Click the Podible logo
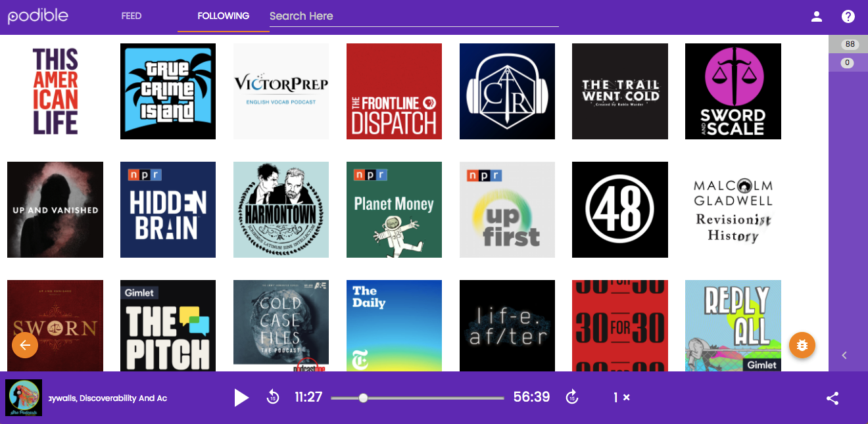868x424 pixels. pos(37,16)
